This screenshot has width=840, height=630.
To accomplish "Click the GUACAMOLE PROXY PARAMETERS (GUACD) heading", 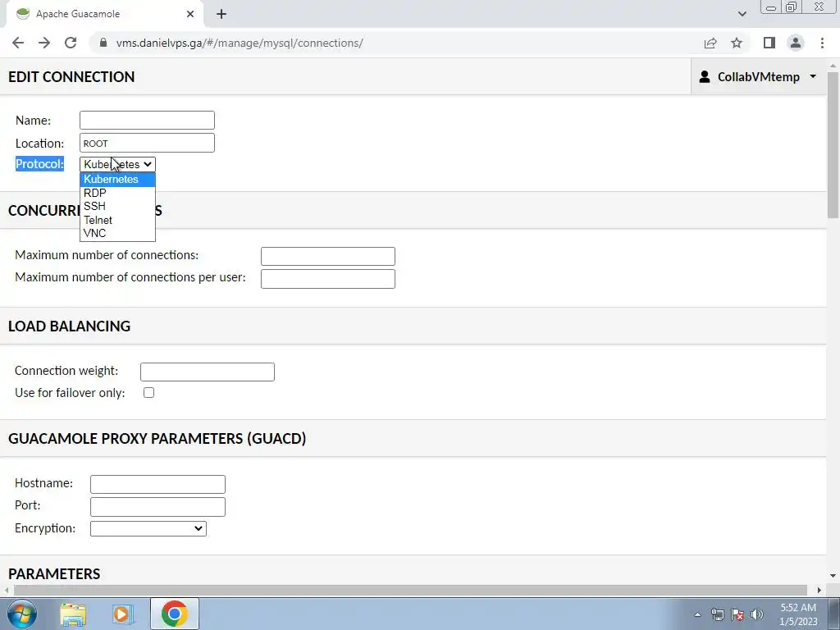I will point(157,438).
